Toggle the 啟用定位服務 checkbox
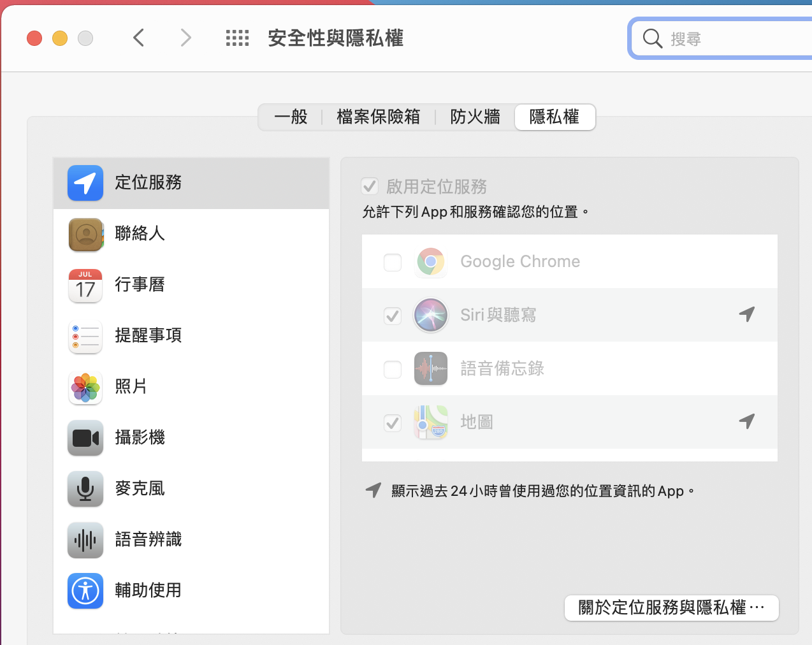Image resolution: width=812 pixels, height=645 pixels. tap(370, 186)
